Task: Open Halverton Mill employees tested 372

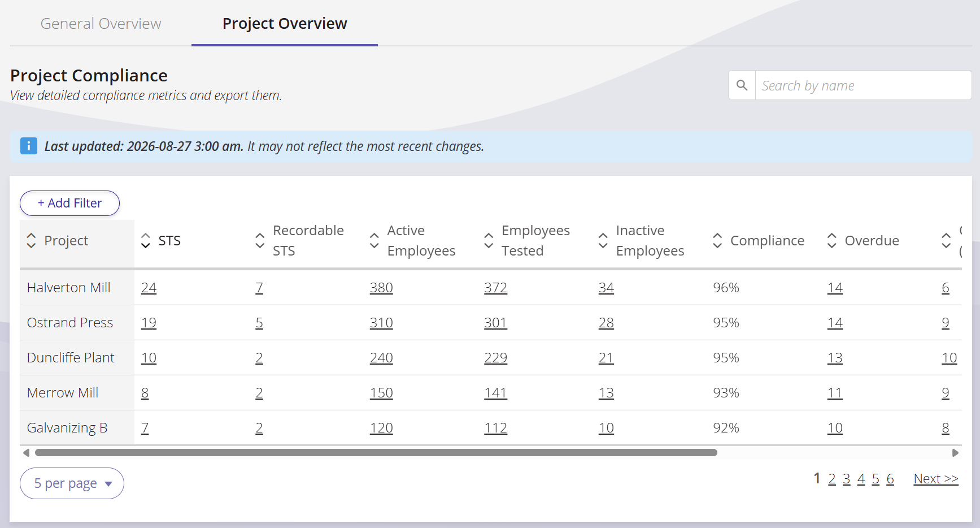Action: point(495,288)
